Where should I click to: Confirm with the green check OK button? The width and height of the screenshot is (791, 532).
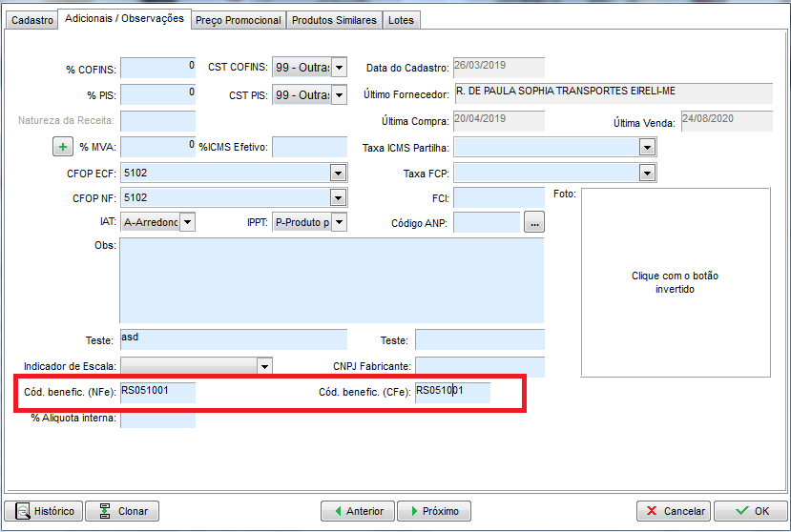(x=750, y=511)
